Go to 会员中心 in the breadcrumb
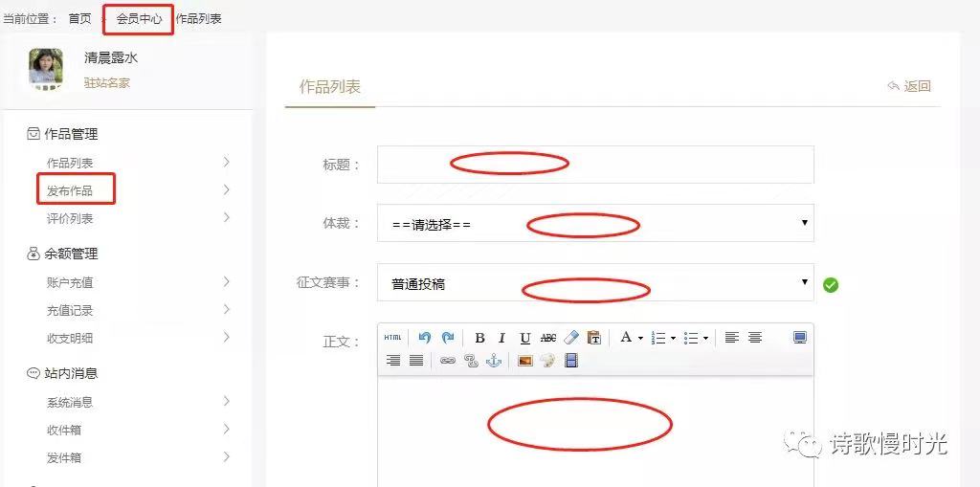This screenshot has height=487, width=980. (x=139, y=19)
